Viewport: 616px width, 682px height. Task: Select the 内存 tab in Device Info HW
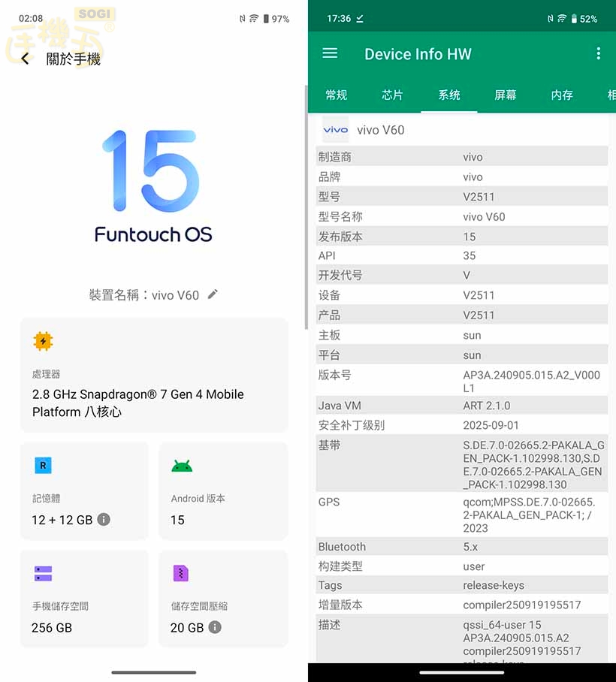(x=560, y=95)
